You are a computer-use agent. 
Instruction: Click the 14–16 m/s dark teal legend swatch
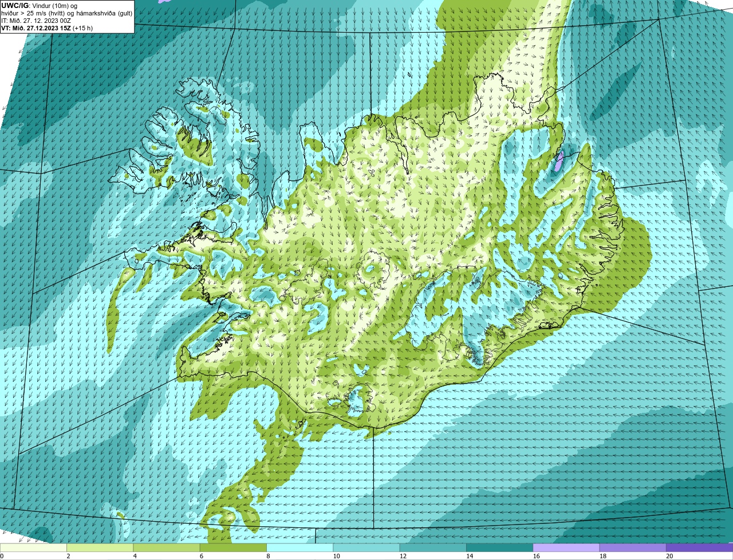click(x=500, y=547)
